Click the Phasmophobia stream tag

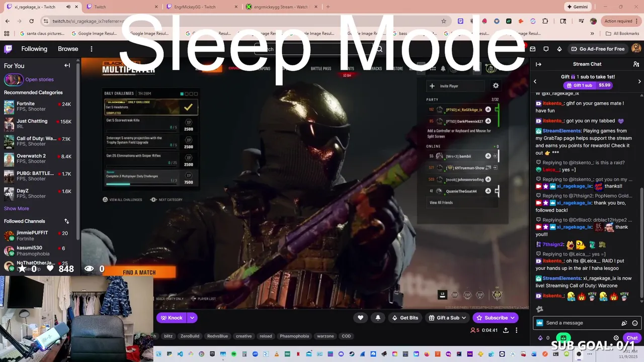click(294, 336)
